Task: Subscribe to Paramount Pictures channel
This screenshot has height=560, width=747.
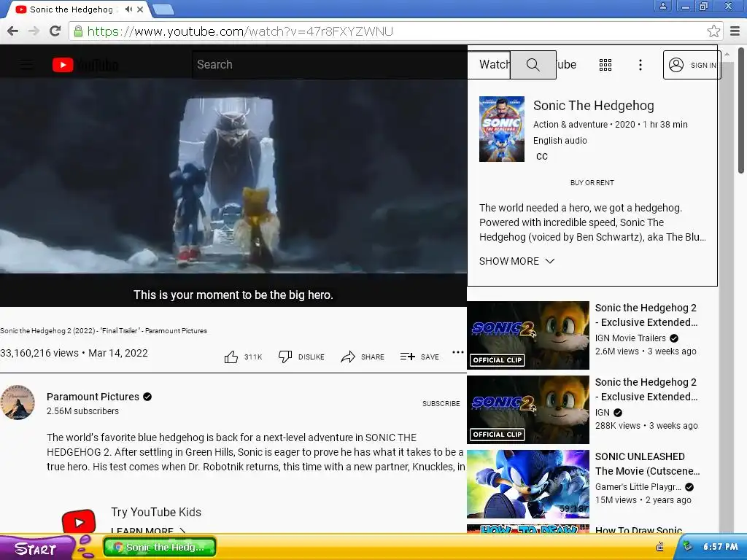Action: (441, 403)
